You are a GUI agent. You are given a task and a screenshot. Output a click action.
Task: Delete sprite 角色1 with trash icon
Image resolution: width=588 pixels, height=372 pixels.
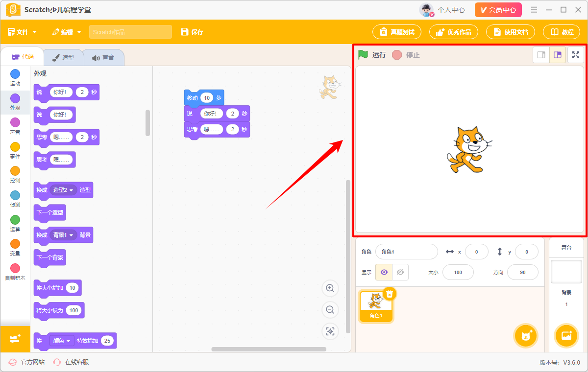[x=390, y=294]
